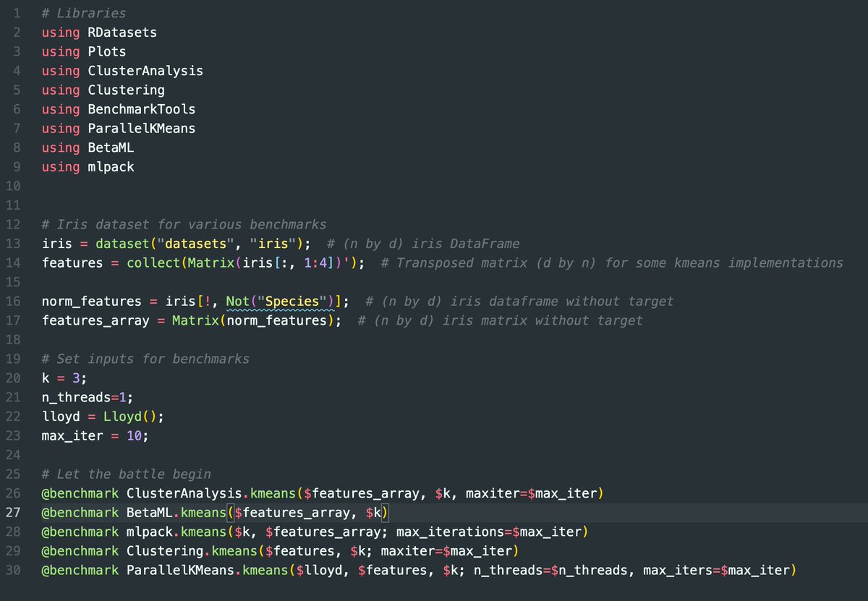This screenshot has height=601, width=868.
Task: Click 'norm_features' variable on line 16
Action: point(91,301)
